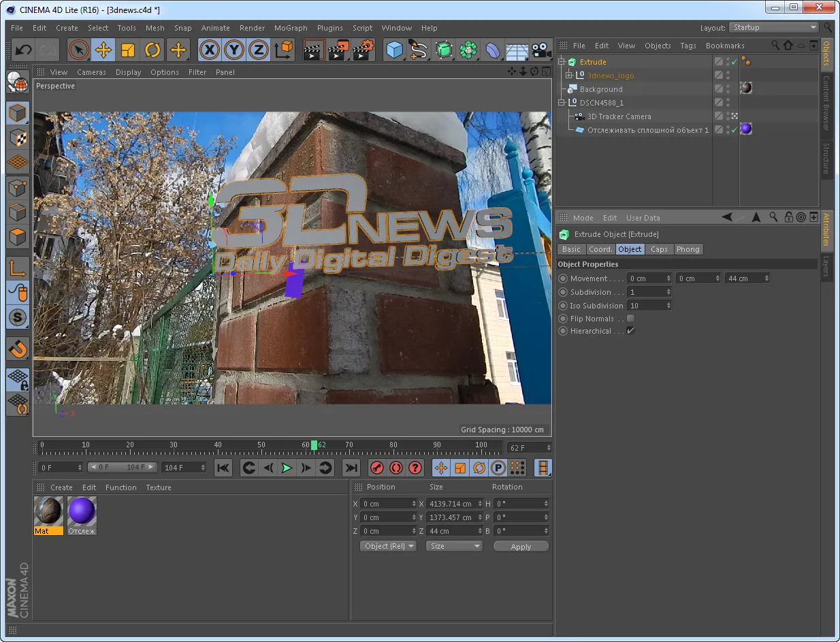
Task: Select the Live Selection tool
Action: pyautogui.click(x=79, y=50)
